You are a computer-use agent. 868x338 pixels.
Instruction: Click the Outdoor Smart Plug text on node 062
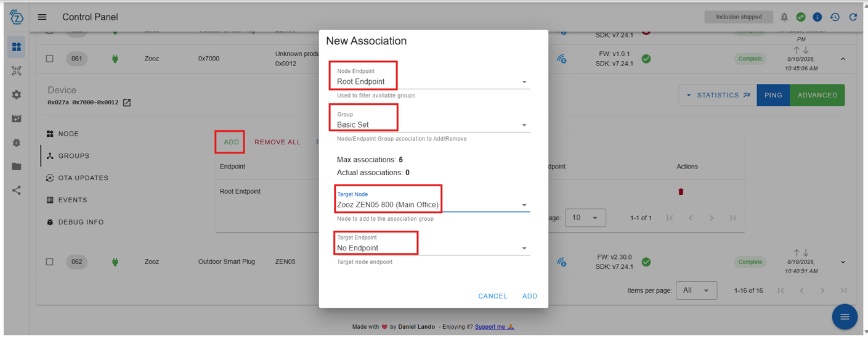pos(226,262)
